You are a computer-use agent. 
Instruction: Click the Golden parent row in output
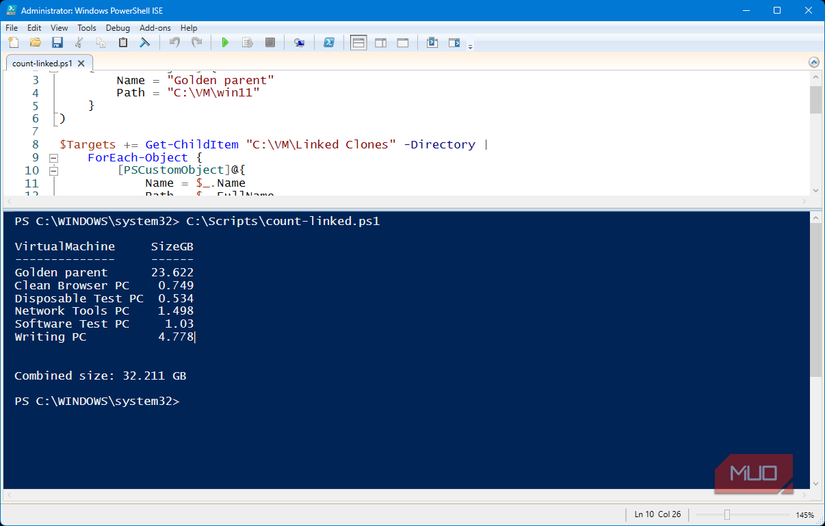click(x=104, y=272)
